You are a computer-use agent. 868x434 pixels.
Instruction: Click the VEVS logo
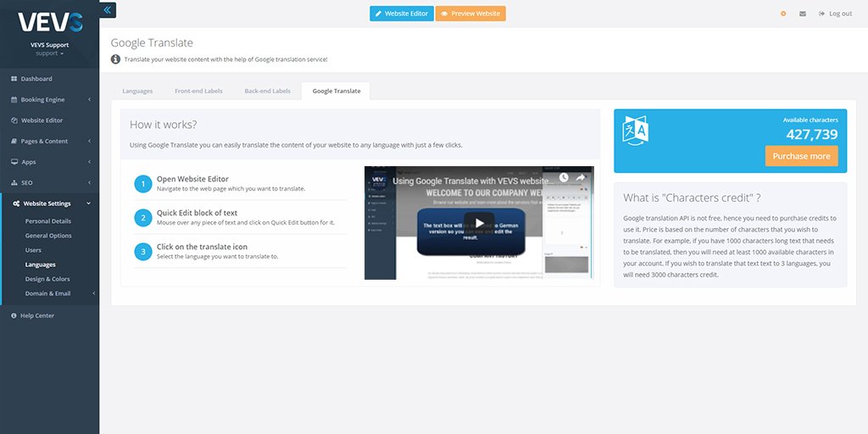50,22
